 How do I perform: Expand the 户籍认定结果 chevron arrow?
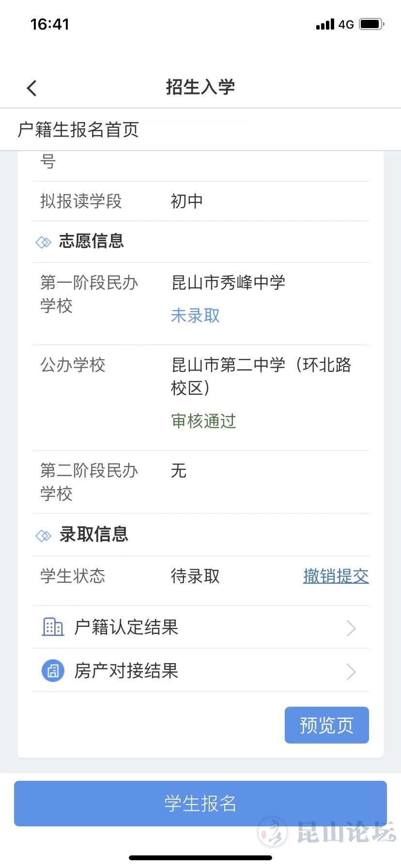click(352, 628)
